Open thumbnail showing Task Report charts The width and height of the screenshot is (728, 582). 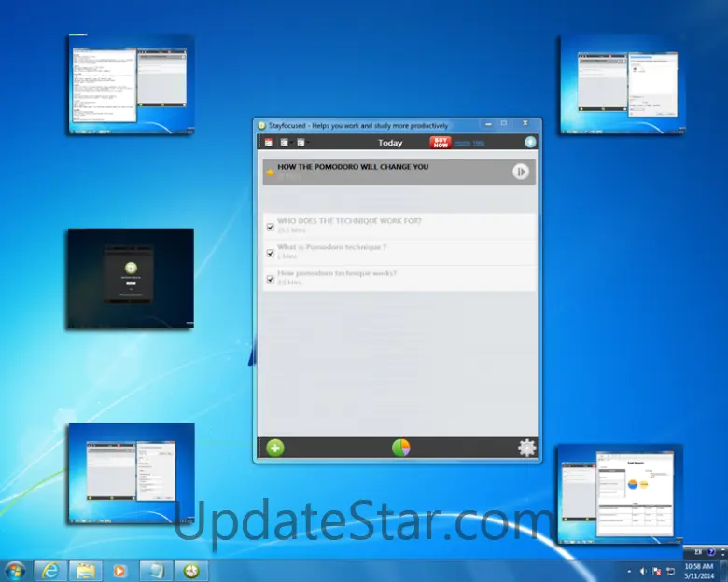tap(621, 493)
